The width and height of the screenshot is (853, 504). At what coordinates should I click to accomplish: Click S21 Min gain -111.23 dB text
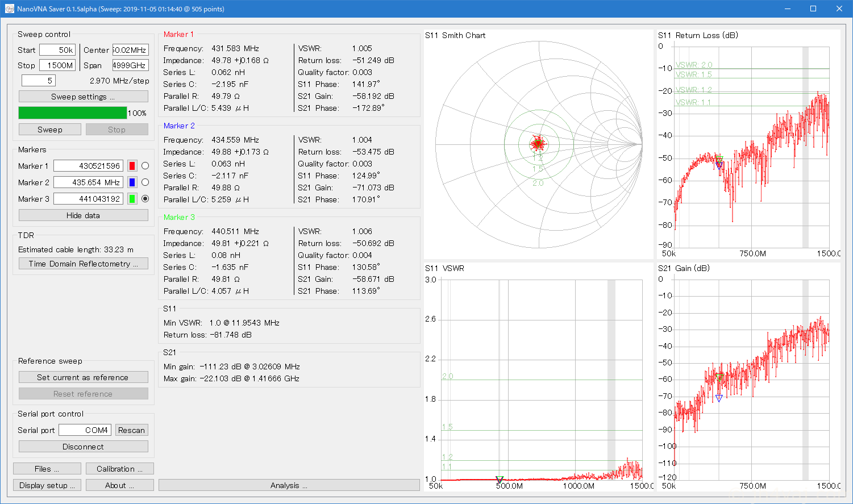pos(232,366)
